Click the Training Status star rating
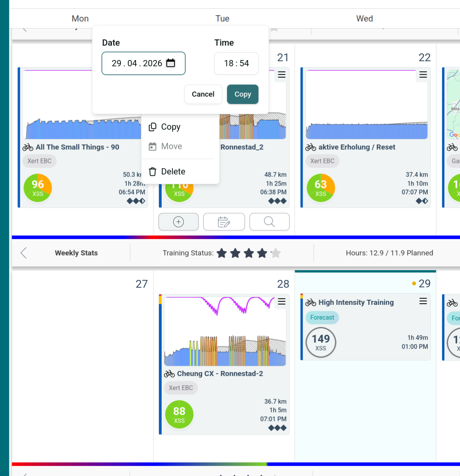Image resolution: width=460 pixels, height=476 pixels. tap(249, 253)
